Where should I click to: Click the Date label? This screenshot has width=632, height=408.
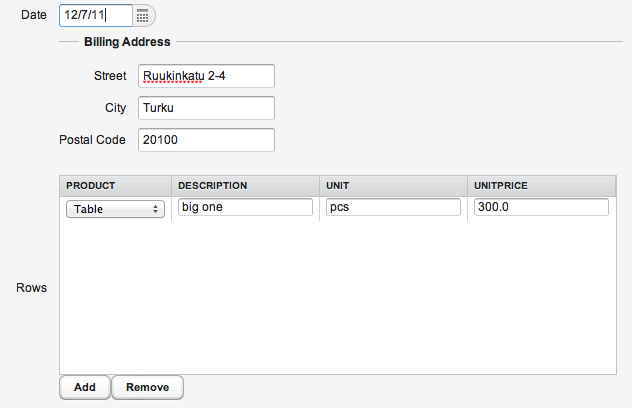[x=34, y=16]
